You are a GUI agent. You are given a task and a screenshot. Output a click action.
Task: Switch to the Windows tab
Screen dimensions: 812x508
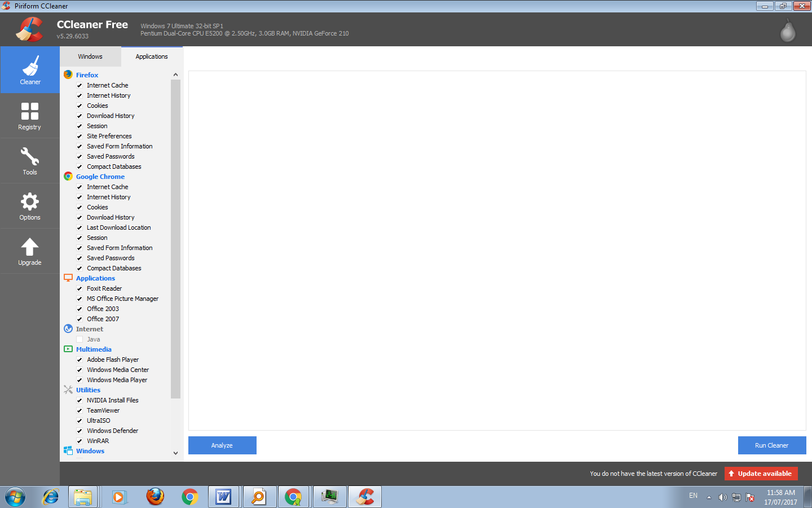(90, 56)
